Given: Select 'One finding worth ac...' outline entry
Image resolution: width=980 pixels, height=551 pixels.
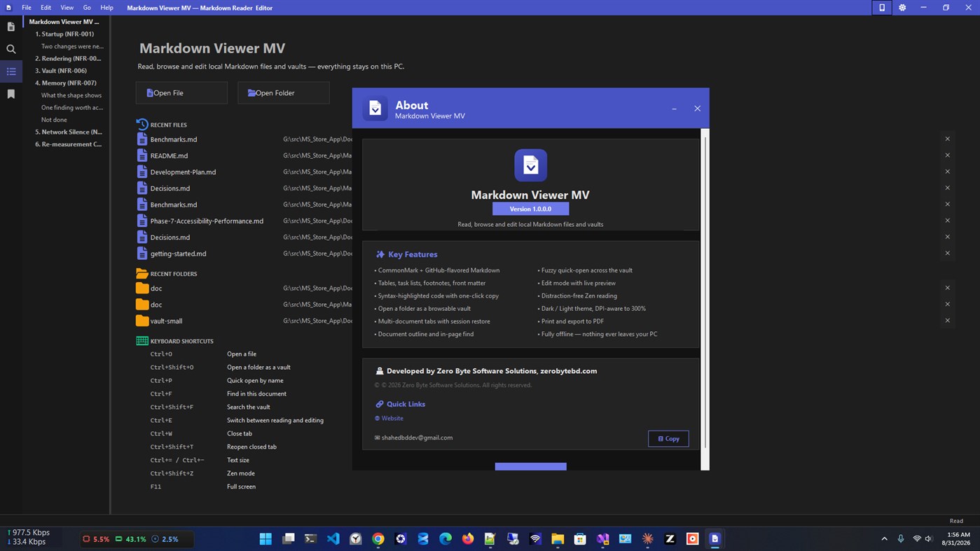Looking at the screenshot, I should pyautogui.click(x=72, y=108).
